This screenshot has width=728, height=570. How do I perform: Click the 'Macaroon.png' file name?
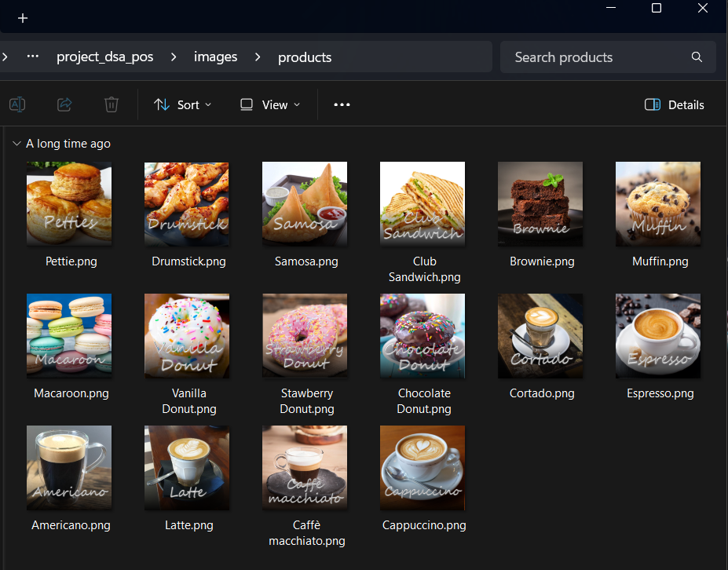(71, 393)
